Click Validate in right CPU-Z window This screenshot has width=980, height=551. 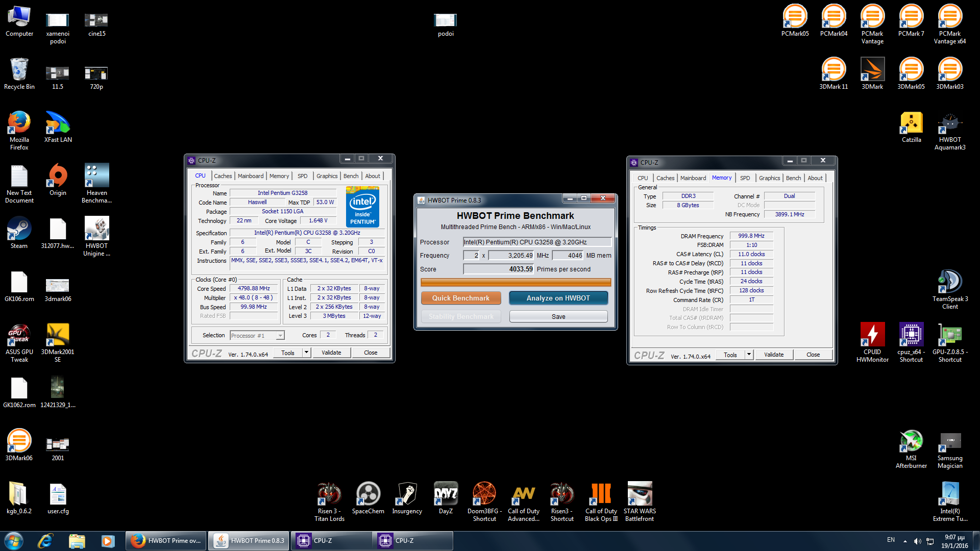click(x=774, y=355)
